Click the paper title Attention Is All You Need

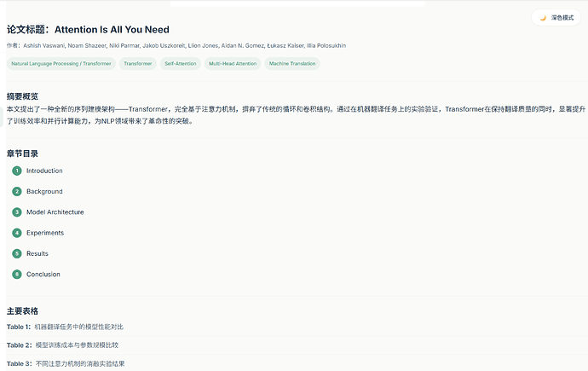click(x=112, y=29)
